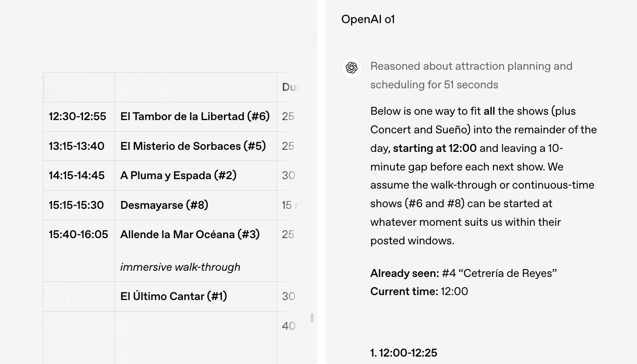
Task: Click the 15:15-15:30 time cell
Action: point(76,205)
